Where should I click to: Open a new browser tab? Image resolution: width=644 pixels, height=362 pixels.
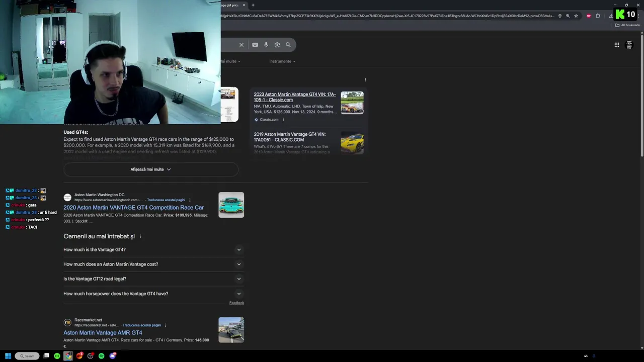coord(253,5)
